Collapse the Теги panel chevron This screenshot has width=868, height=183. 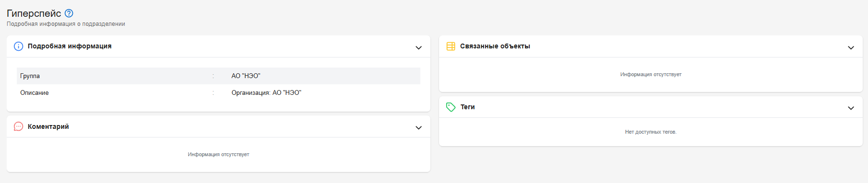tap(851, 108)
